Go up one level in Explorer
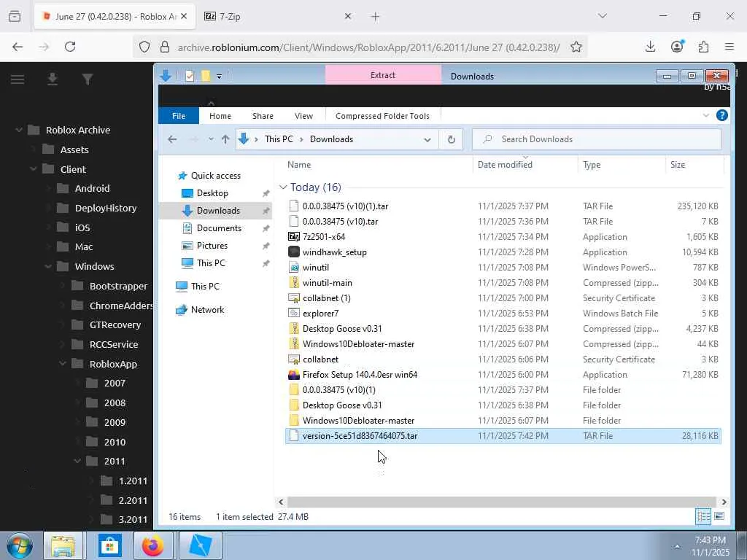 pyautogui.click(x=225, y=139)
